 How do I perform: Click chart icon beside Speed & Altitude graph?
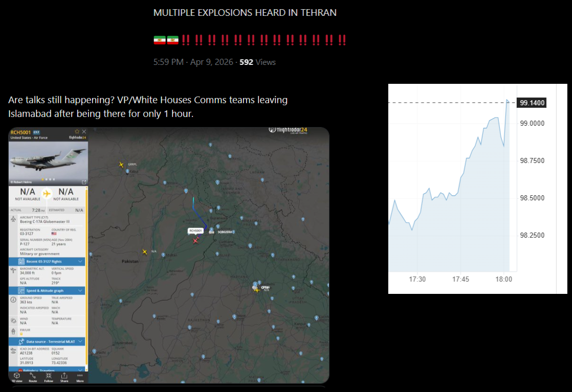click(x=21, y=291)
